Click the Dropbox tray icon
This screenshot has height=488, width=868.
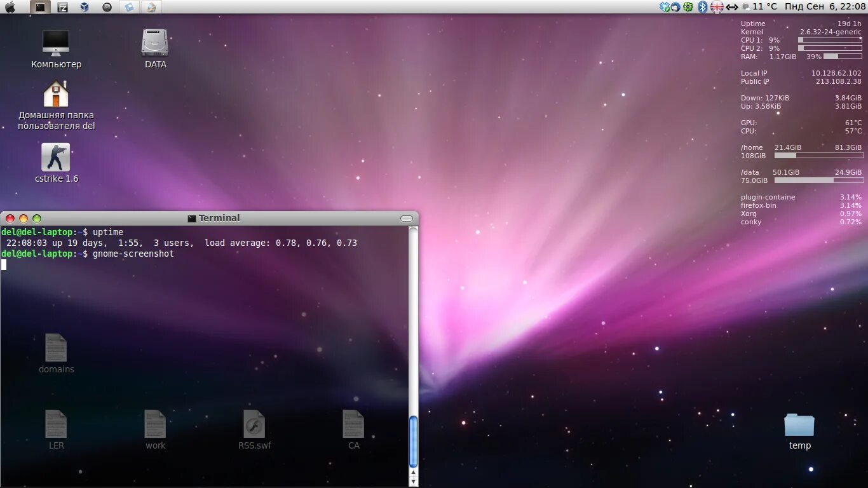point(665,7)
